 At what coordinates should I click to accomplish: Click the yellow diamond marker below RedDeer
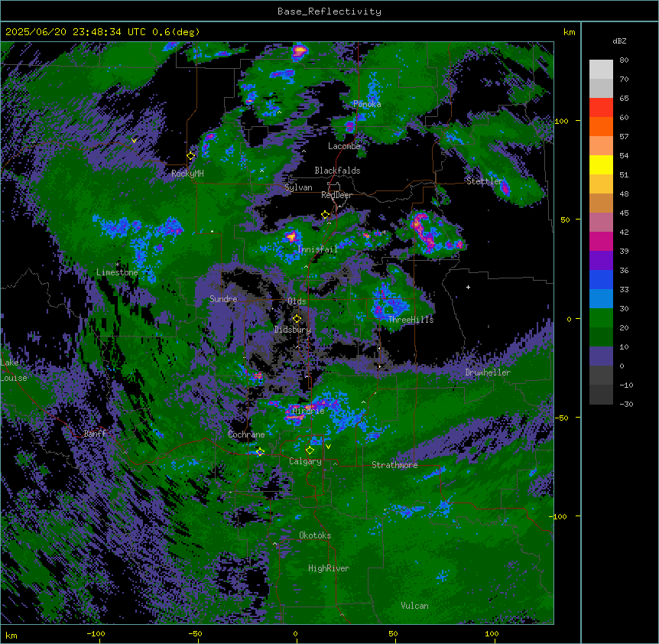pos(326,215)
